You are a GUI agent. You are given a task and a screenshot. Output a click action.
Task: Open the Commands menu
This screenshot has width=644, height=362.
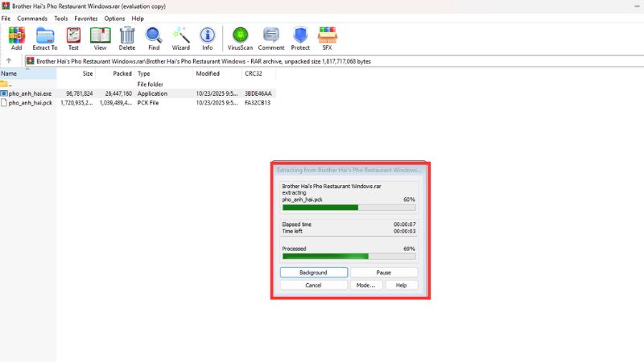pos(32,18)
